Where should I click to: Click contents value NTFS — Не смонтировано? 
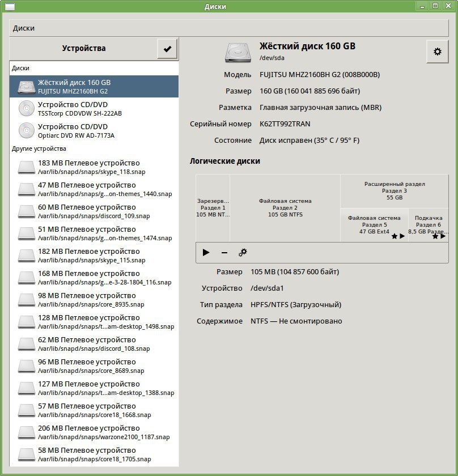pyautogui.click(x=296, y=321)
